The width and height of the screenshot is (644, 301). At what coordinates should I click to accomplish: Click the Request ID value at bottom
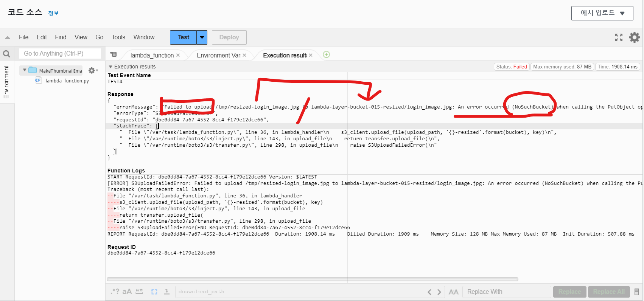[161, 253]
